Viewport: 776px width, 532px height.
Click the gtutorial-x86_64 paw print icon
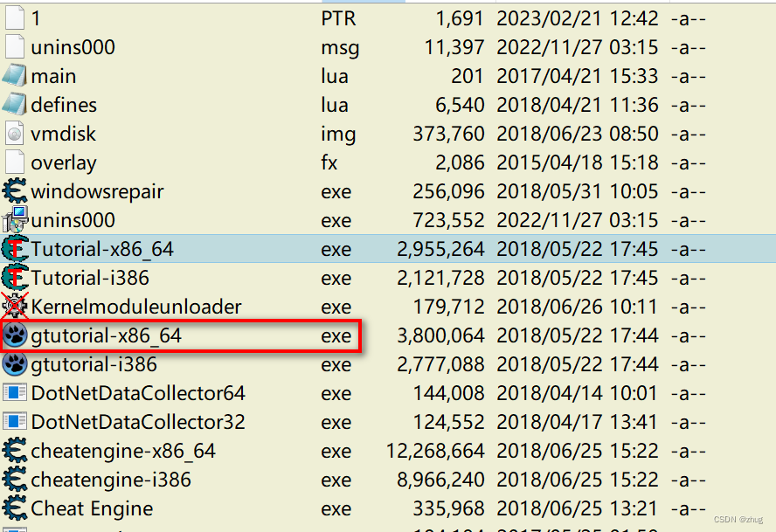15,335
